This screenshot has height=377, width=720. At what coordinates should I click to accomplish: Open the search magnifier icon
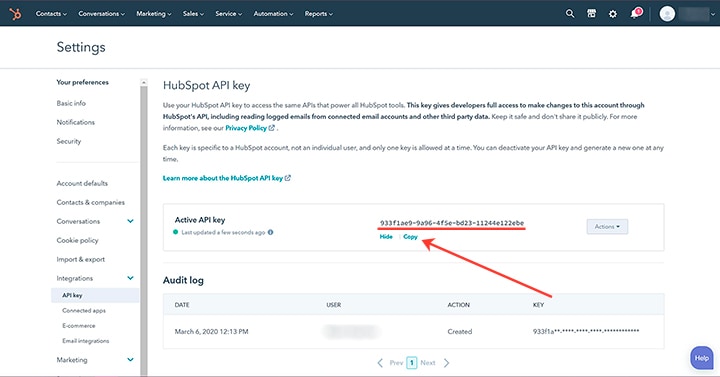click(570, 14)
